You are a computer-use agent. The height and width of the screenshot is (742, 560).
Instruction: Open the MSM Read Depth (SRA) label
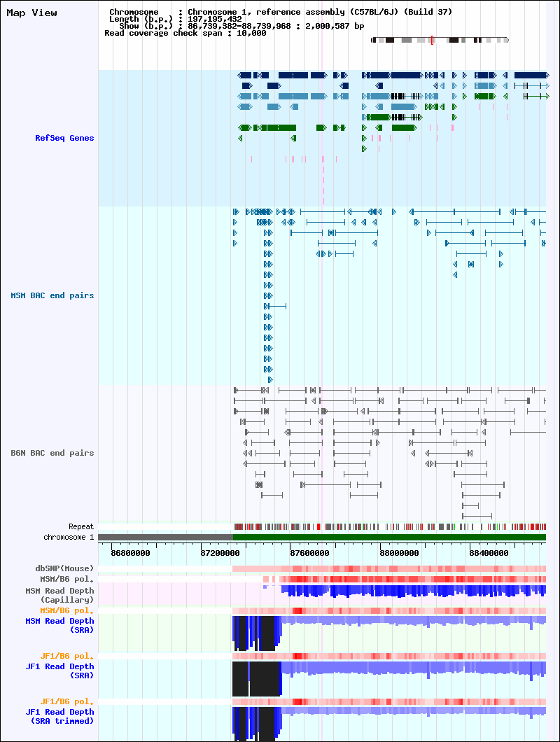59,626
